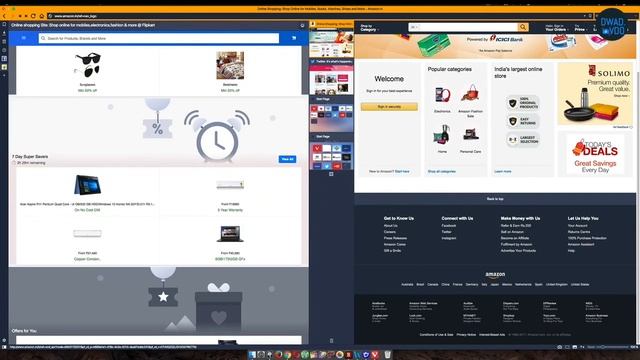640x360 pixels.
Task: Open the Solimo premium quality ad
Action: tap(595, 93)
